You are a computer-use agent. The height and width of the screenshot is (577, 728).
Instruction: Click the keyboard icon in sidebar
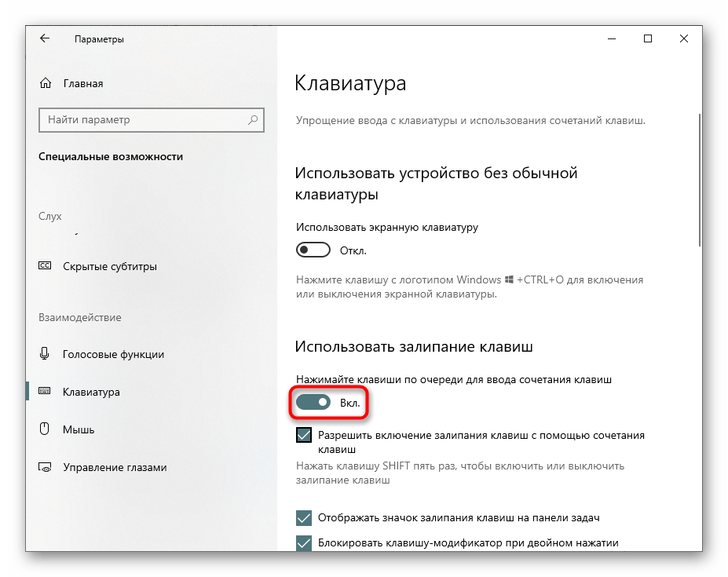pyautogui.click(x=45, y=391)
